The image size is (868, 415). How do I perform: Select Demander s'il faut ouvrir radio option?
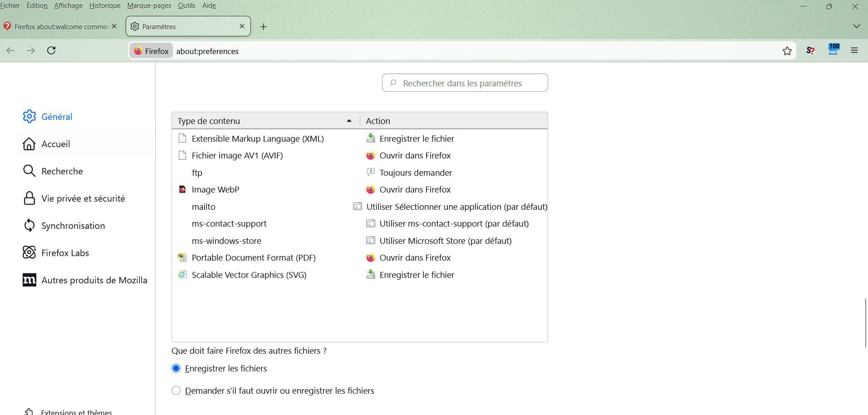(176, 390)
